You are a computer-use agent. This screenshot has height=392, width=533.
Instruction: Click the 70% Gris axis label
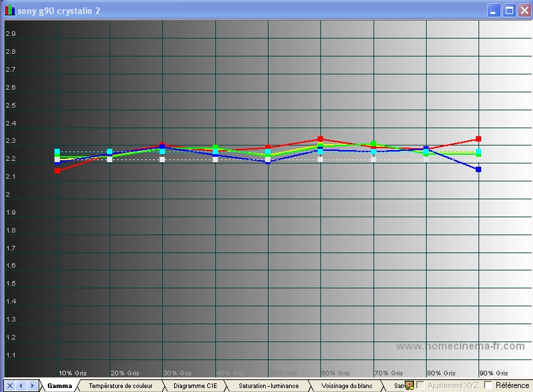[x=389, y=373]
